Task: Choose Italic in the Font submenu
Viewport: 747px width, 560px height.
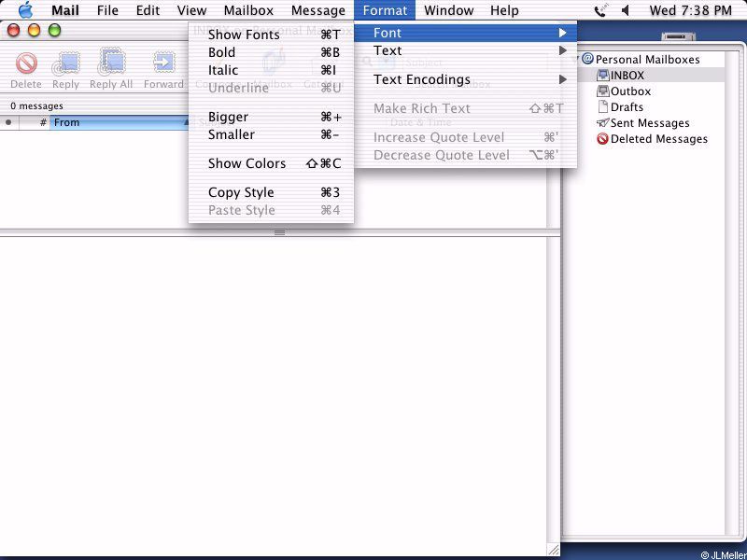Action: click(x=271, y=70)
